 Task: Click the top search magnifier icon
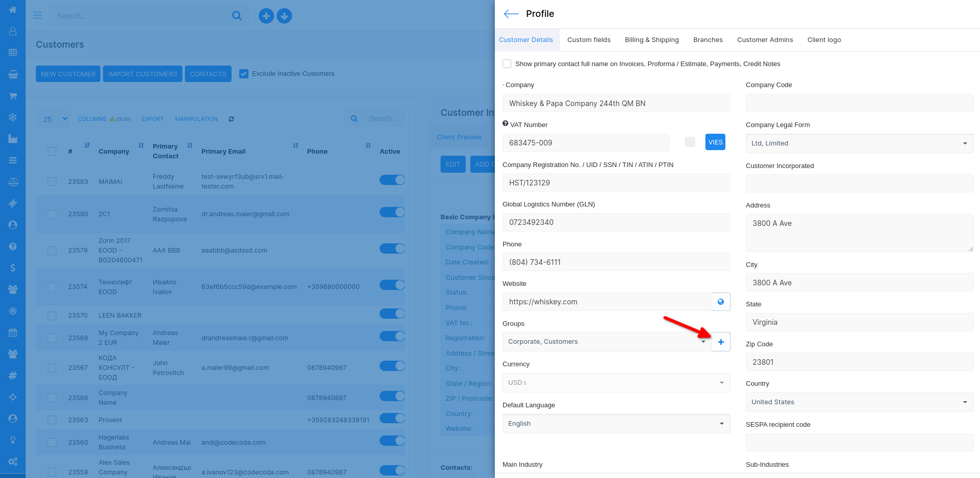(237, 16)
